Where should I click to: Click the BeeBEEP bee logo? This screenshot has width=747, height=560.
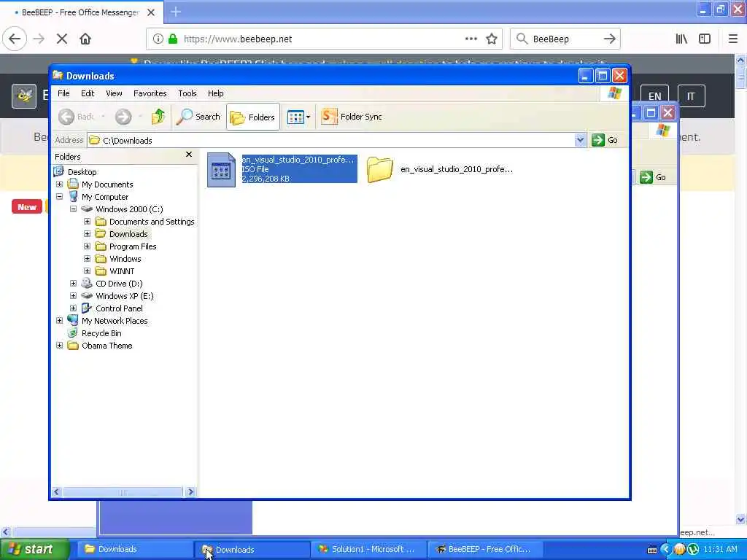tap(24, 96)
